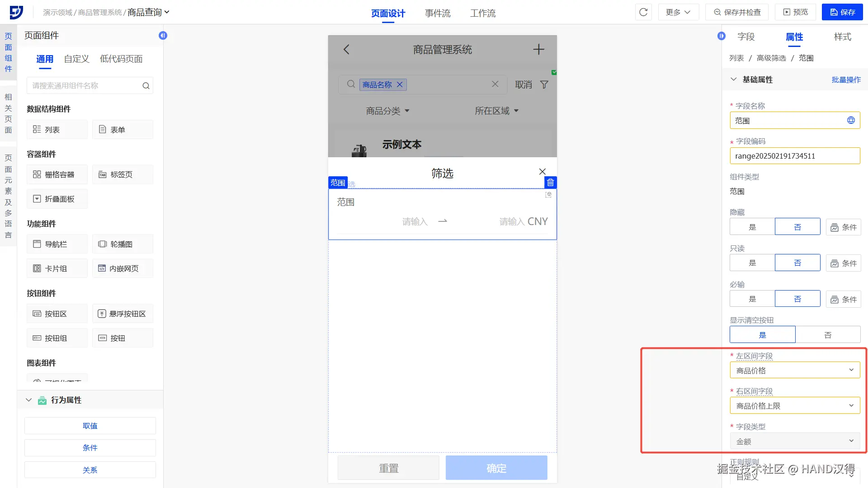Switch to the 样式 tab
The width and height of the screenshot is (868, 488).
[x=842, y=37]
